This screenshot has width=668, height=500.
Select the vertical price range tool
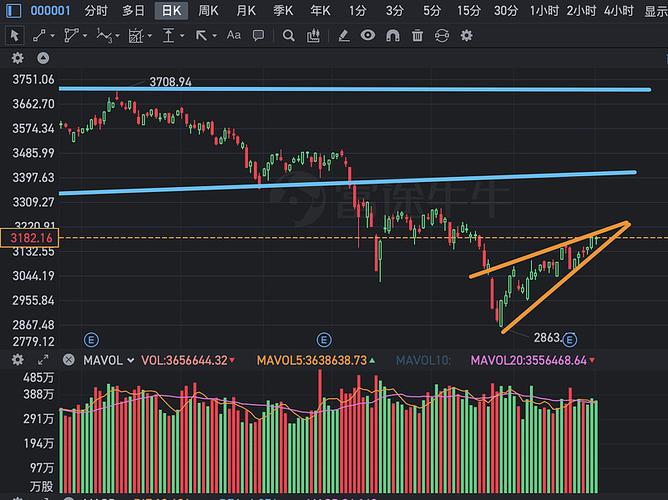[x=169, y=36]
